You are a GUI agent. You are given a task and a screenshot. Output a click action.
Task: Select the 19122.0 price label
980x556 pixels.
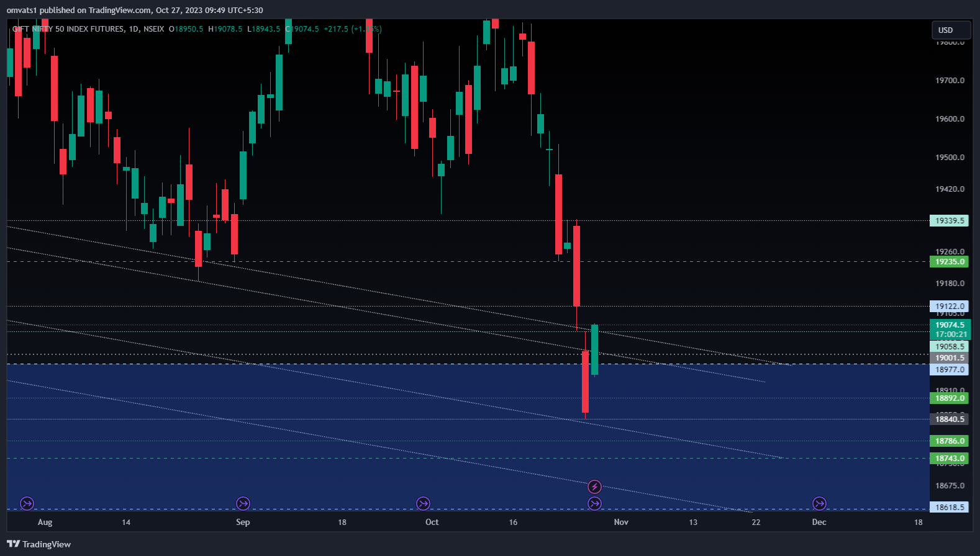click(x=950, y=306)
